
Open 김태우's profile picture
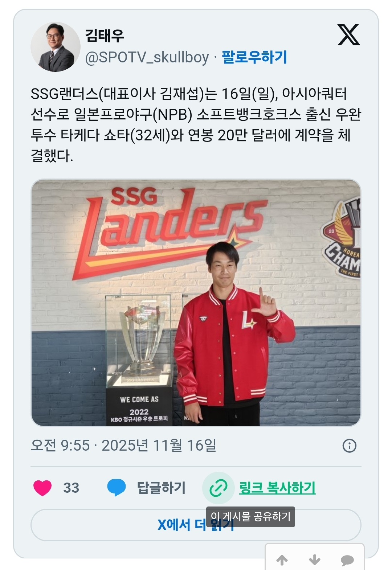[x=55, y=47]
